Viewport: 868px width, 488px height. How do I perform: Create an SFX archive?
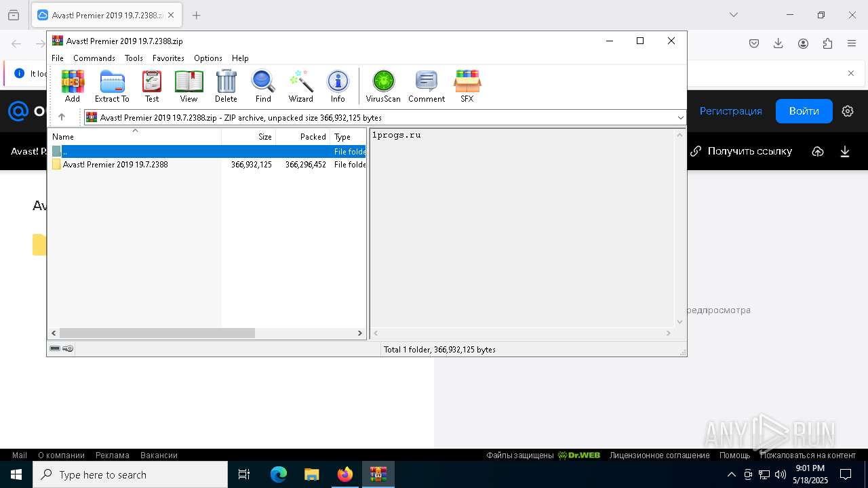tap(467, 86)
